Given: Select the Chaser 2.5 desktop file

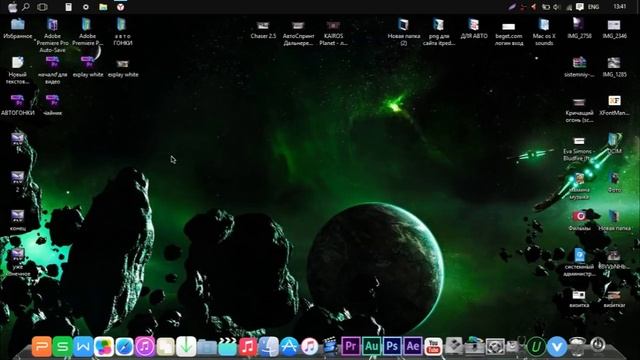Looking at the screenshot, I should (x=263, y=29).
